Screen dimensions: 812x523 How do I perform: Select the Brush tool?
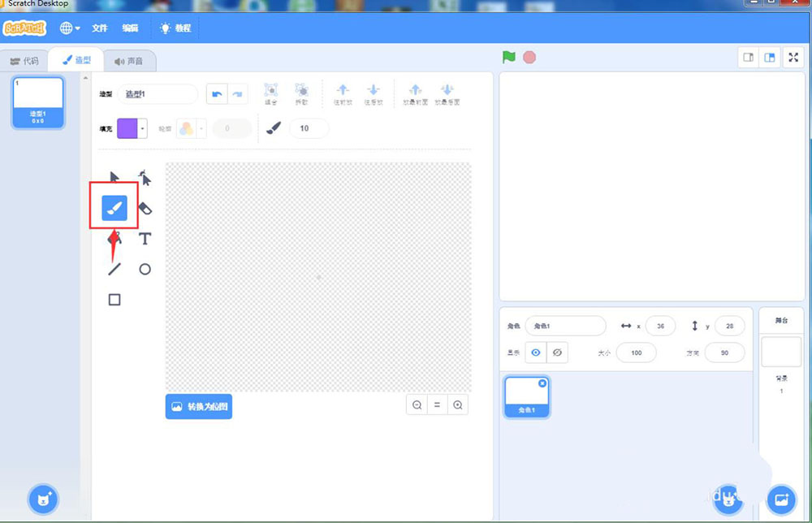tap(114, 209)
